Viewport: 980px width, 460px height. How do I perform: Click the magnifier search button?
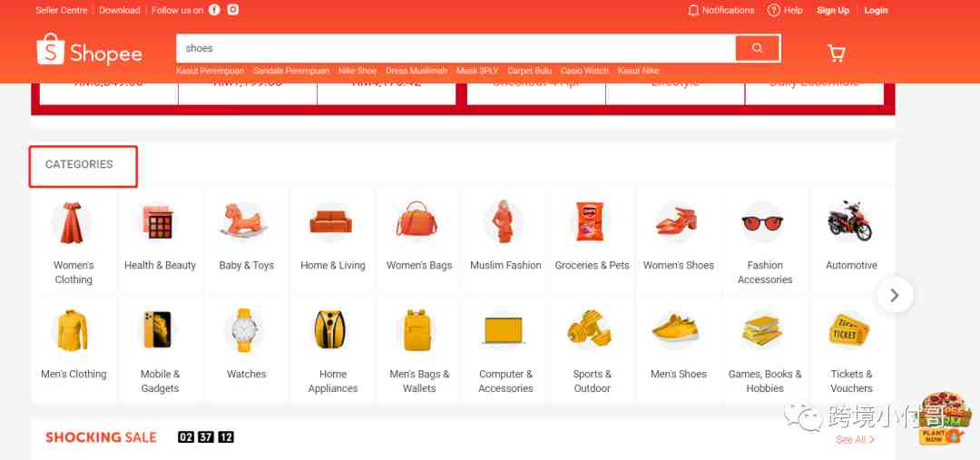coord(758,48)
